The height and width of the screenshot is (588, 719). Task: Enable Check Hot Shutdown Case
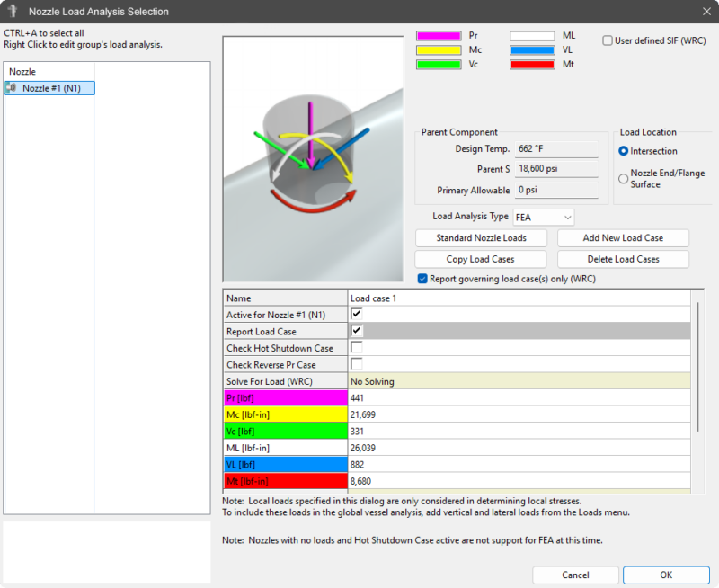tap(355, 348)
